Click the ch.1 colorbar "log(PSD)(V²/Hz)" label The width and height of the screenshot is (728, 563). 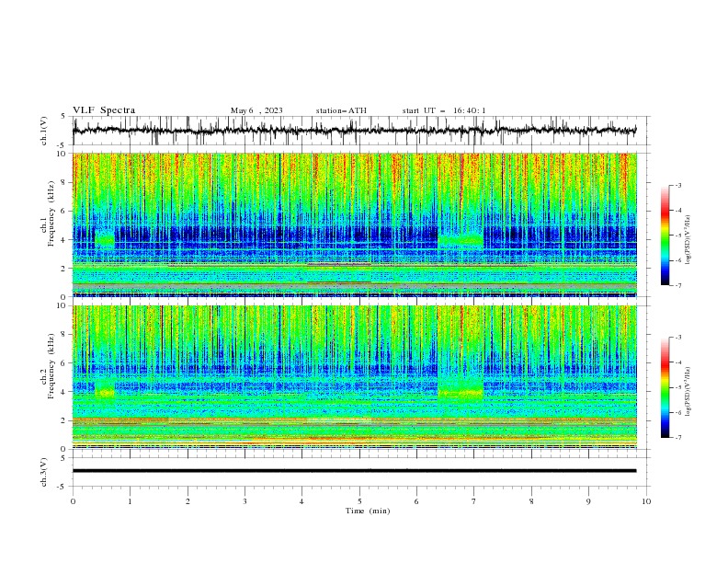tap(688, 240)
